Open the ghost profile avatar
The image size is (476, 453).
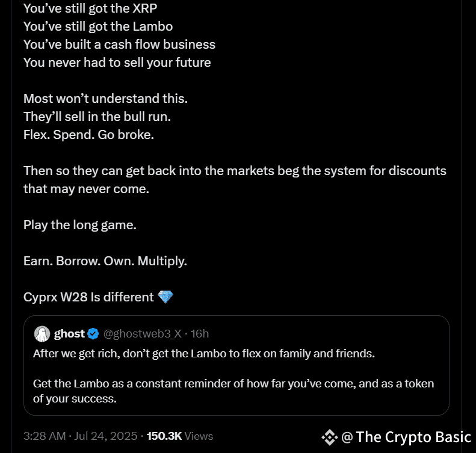tap(42, 334)
